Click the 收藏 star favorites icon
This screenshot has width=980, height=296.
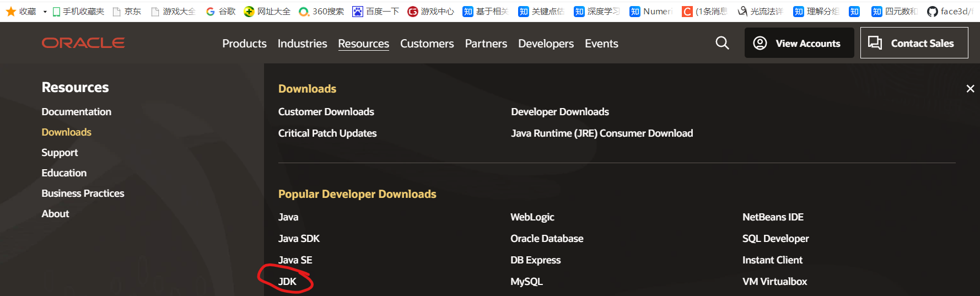[10, 12]
